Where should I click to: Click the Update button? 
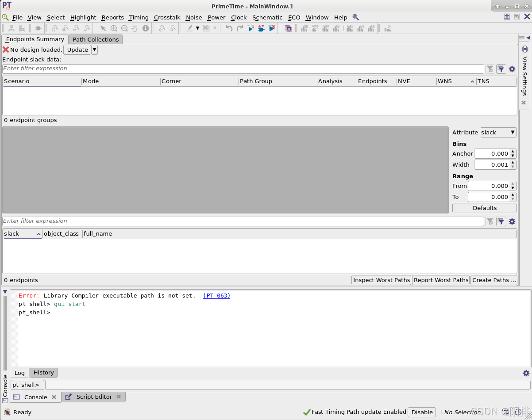coord(77,50)
